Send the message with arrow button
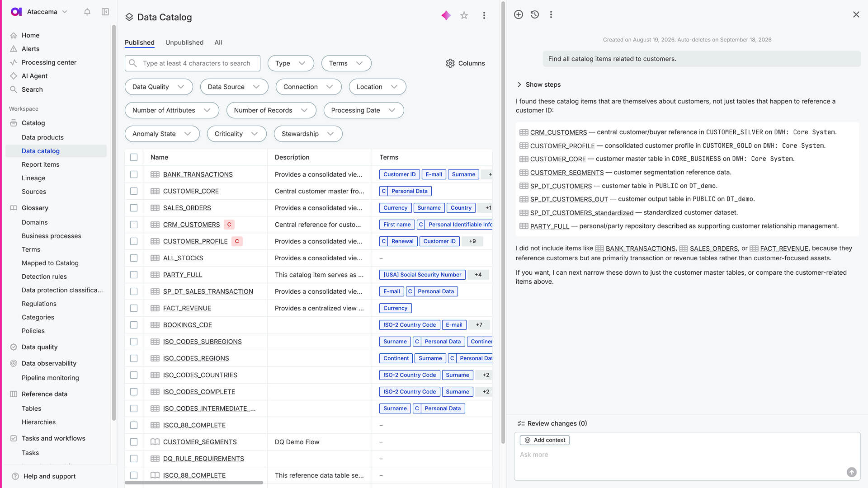Screen dimensions: 868x488 click(x=852, y=472)
